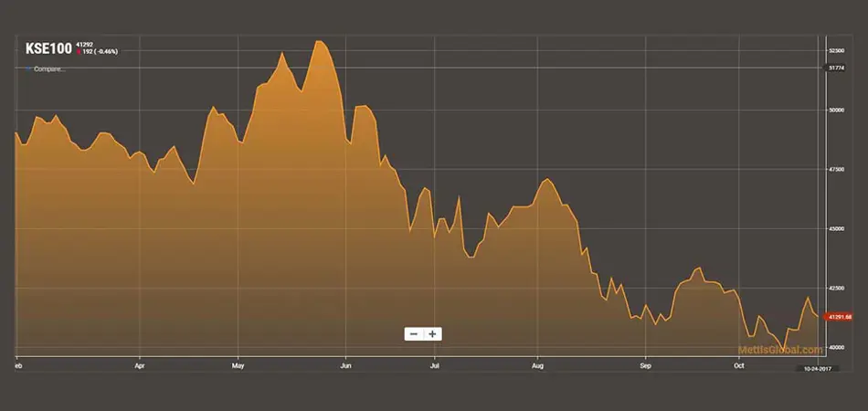Viewport: 868px width, 411px height.
Task: Click the red 41291.68 current price tag
Action: (x=837, y=317)
